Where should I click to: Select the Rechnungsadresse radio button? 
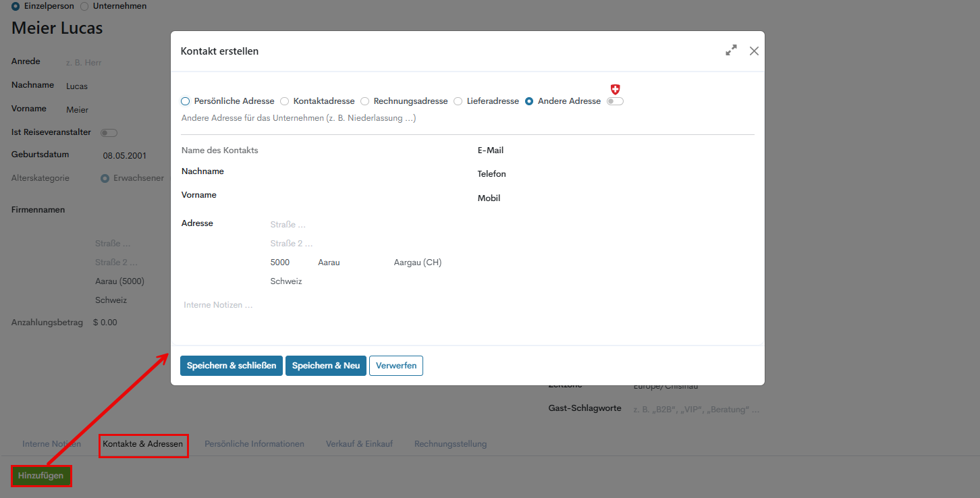(365, 101)
